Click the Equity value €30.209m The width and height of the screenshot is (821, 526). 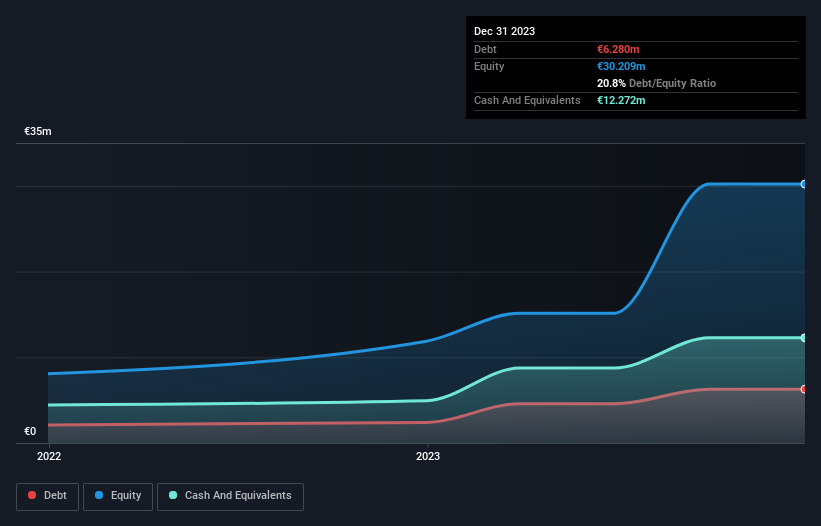click(621, 66)
